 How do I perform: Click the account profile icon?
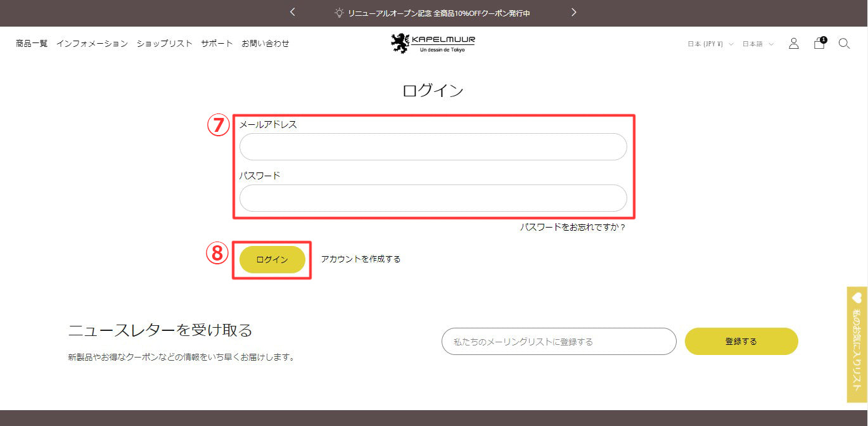[x=793, y=44]
